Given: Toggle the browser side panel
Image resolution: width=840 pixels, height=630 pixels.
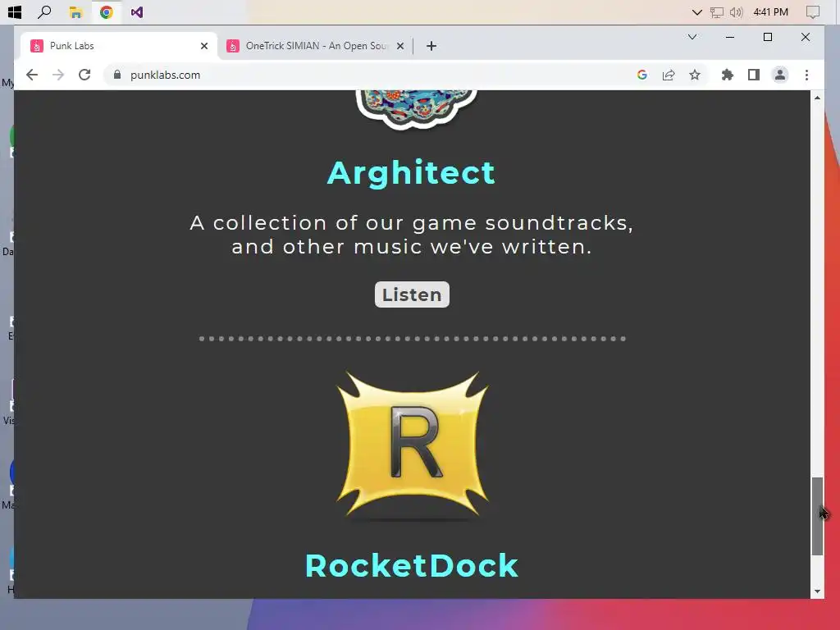Looking at the screenshot, I should pos(754,75).
